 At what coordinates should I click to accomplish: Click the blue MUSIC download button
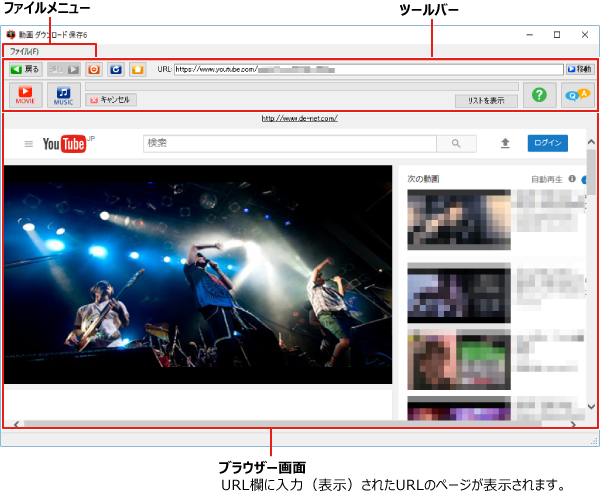pyautogui.click(x=63, y=95)
